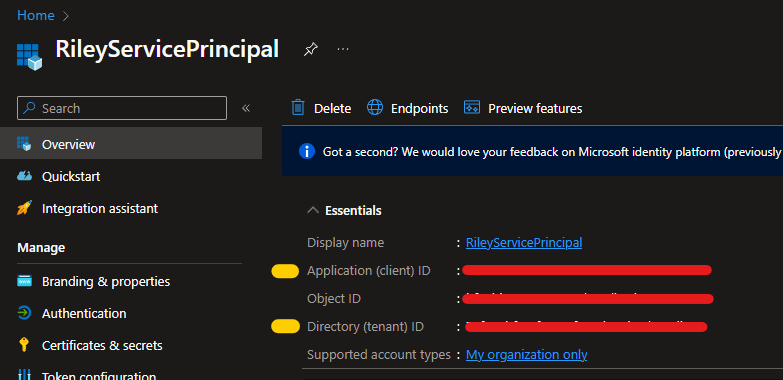Open Token configuration page

[x=99, y=376]
